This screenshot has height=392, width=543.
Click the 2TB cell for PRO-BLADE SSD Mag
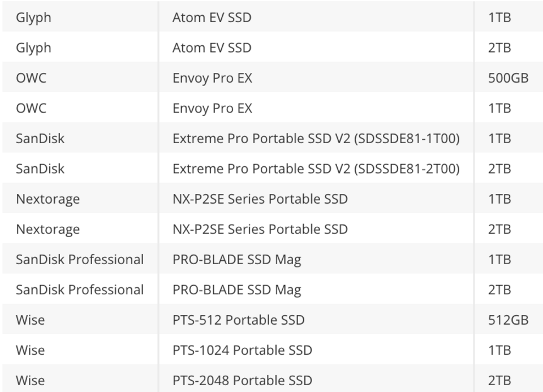[x=499, y=290]
